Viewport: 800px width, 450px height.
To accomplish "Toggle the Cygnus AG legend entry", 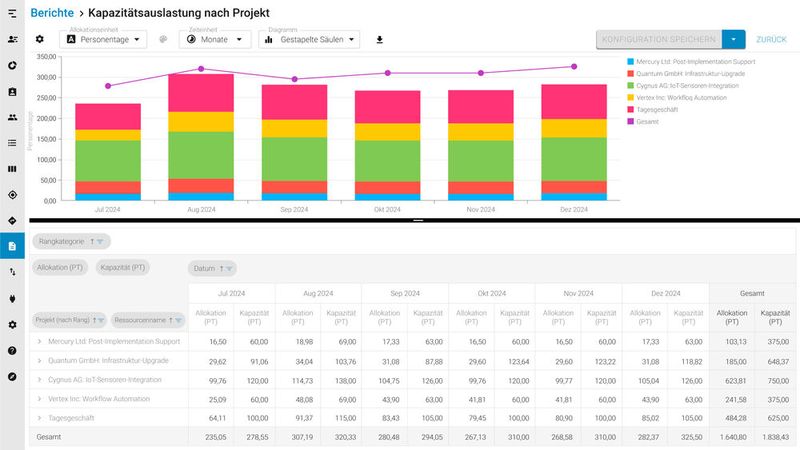I will 680,85.
